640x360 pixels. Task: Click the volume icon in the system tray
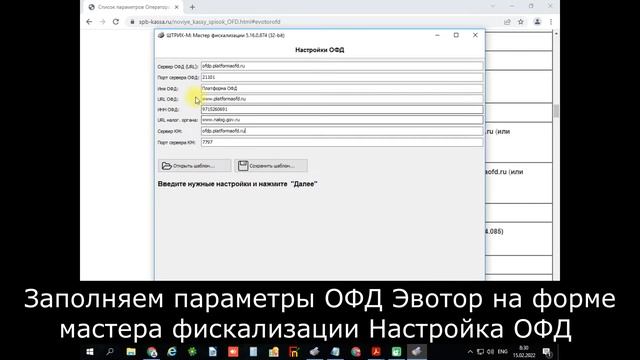click(x=490, y=351)
